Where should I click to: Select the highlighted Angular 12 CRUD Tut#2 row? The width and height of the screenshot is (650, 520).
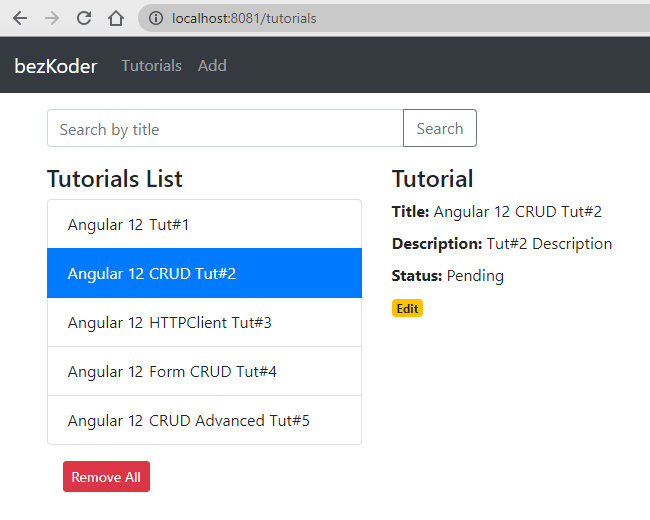tap(204, 273)
